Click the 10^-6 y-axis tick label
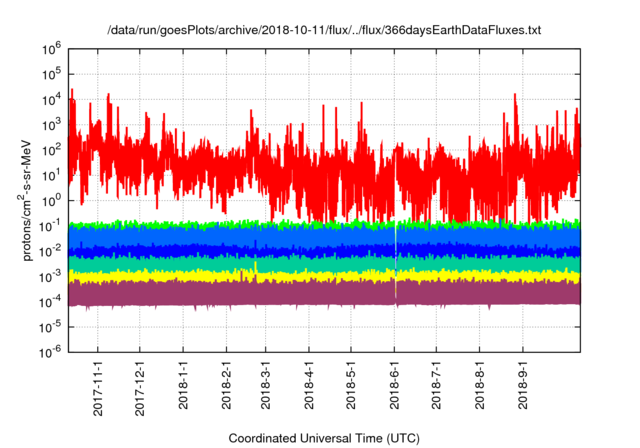Image resolution: width=640 pixels, height=448 pixels. click(50, 352)
